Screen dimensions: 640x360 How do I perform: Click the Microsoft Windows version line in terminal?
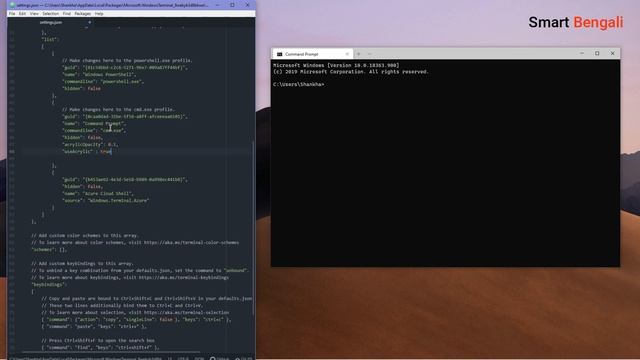[336, 65]
